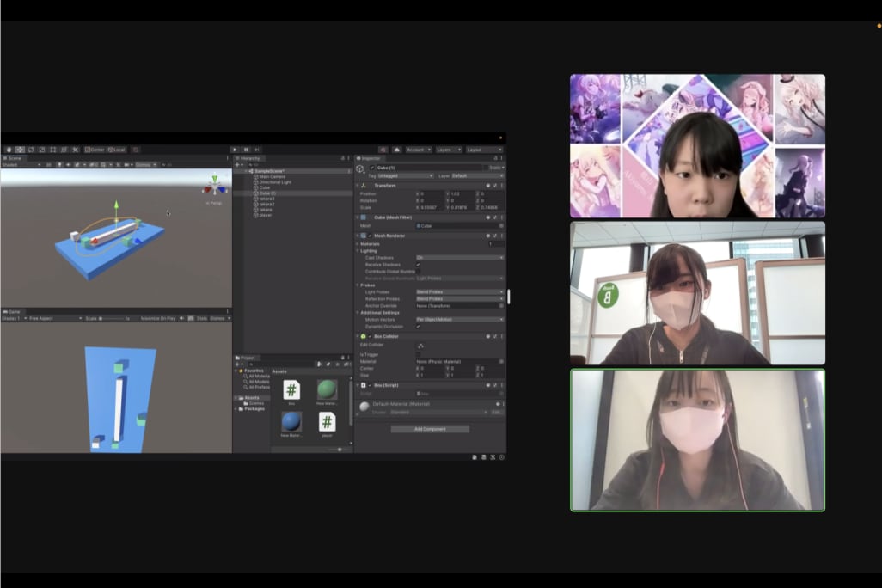Image resolution: width=882 pixels, height=588 pixels.
Task: Click the asset icon size slider
Action: click(x=340, y=449)
